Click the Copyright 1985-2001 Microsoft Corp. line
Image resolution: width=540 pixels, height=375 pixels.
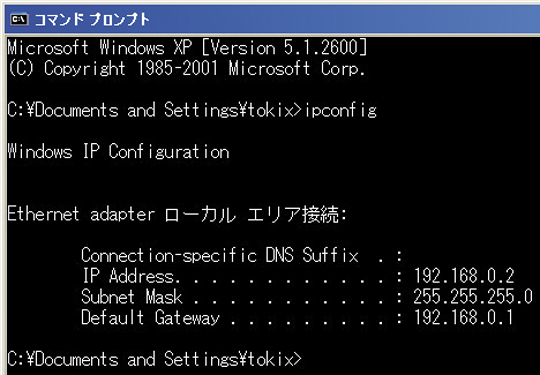click(186, 68)
